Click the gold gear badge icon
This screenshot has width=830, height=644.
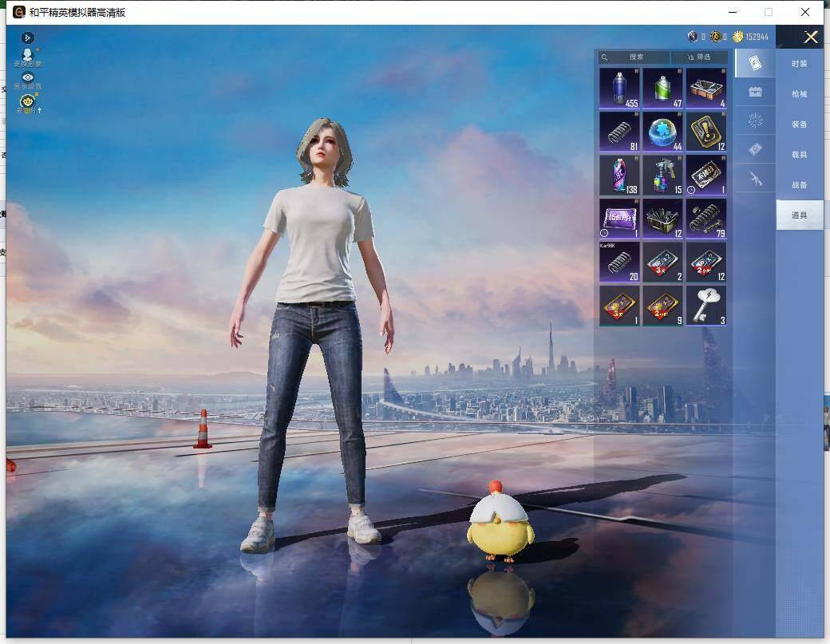pos(27,101)
